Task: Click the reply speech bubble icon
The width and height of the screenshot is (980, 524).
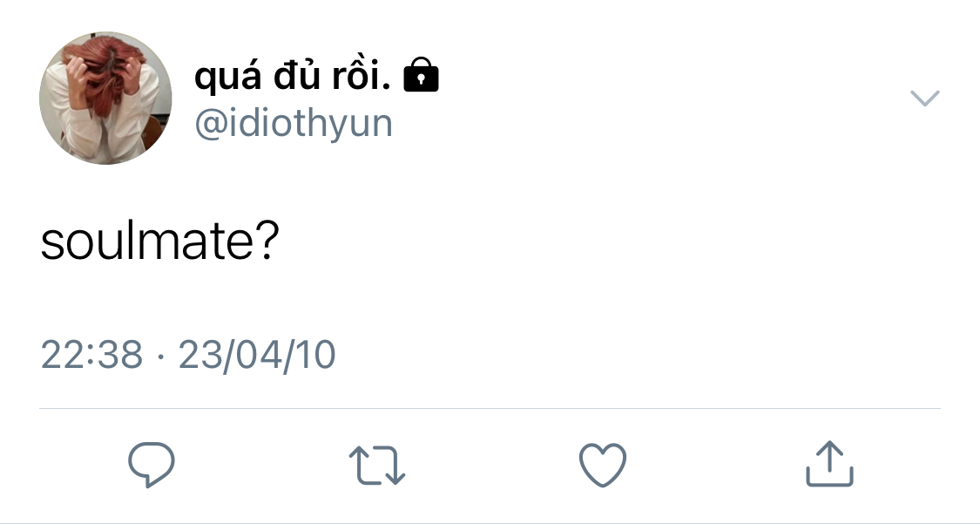Action: [x=152, y=464]
